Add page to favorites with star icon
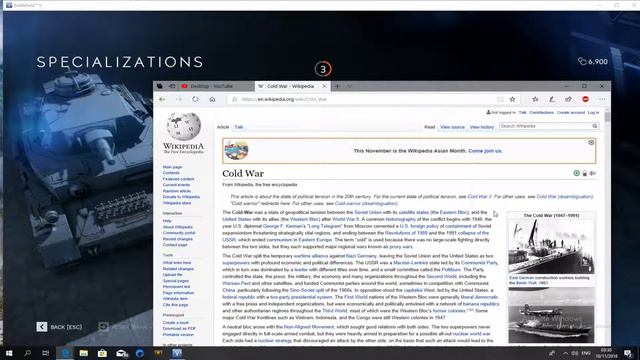640x360 pixels. (x=513, y=99)
